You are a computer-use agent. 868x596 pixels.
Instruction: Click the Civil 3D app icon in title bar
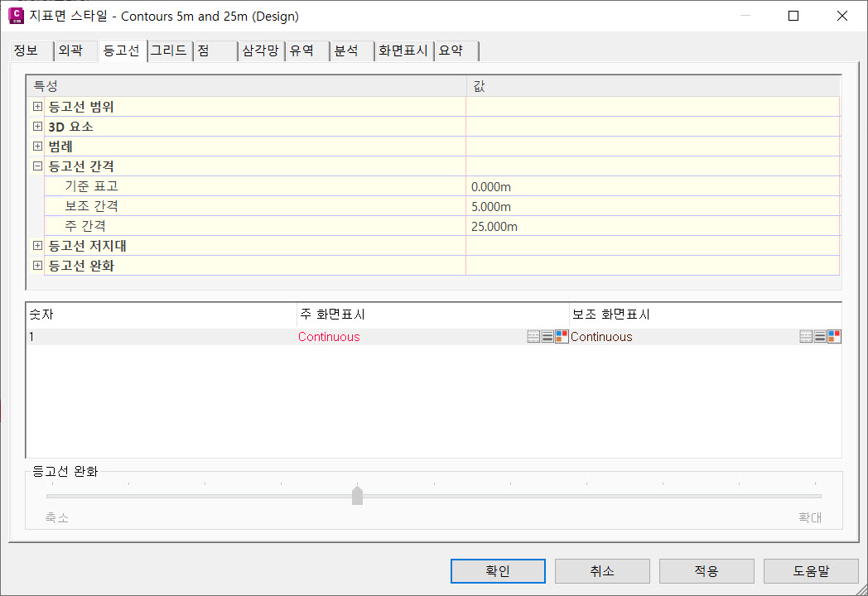click(16, 16)
